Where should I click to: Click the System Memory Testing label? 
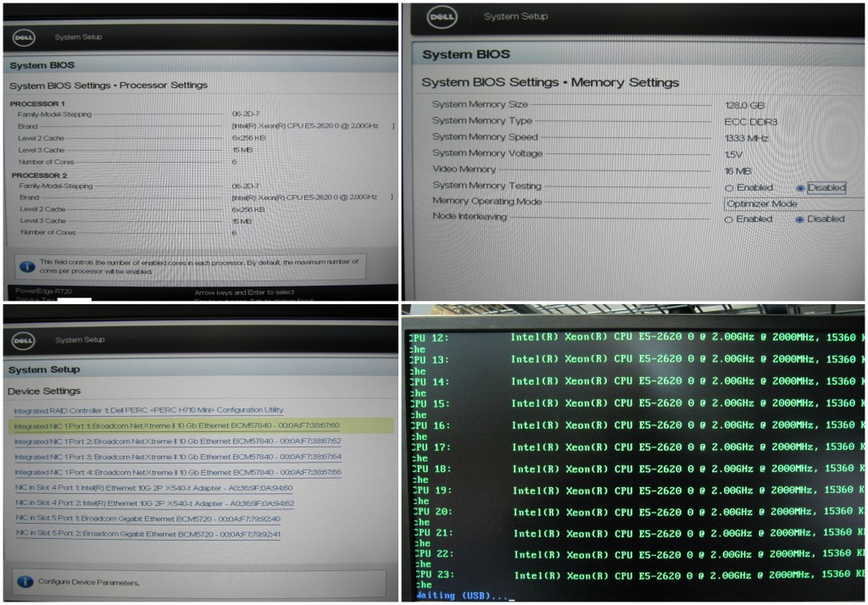click(487, 186)
